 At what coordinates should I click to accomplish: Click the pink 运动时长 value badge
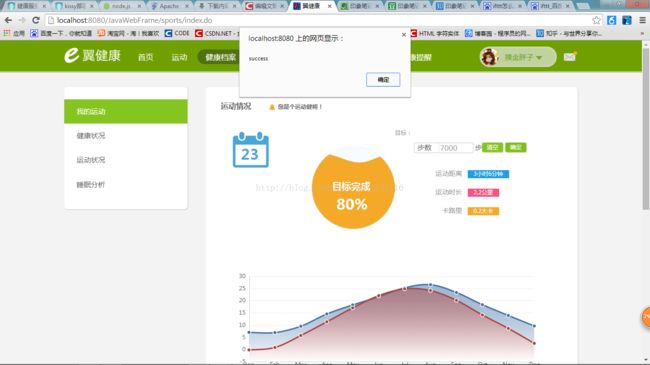pos(483,192)
